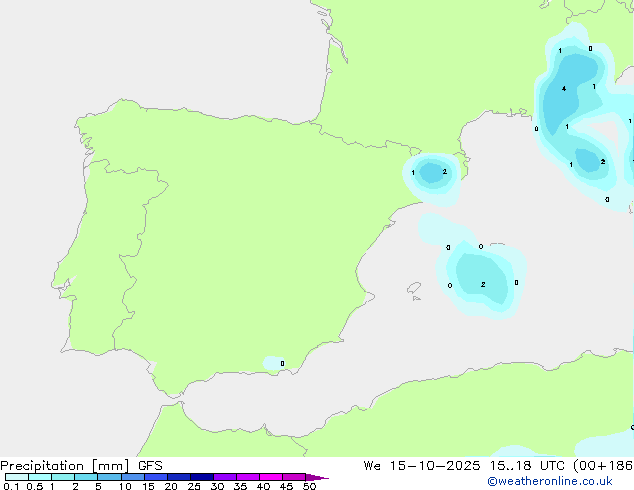
Task: Pick the 30–35 mm purple legend swatch
Action: pyautogui.click(x=225, y=477)
